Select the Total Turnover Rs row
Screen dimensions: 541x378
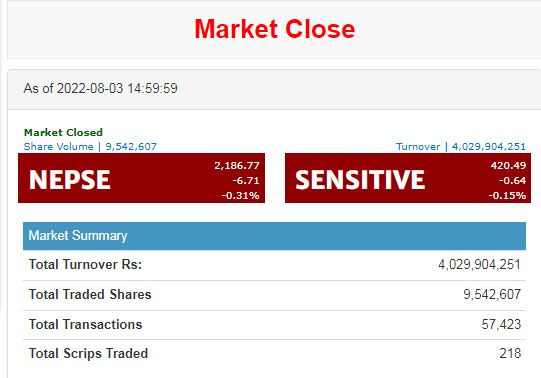coord(274,265)
